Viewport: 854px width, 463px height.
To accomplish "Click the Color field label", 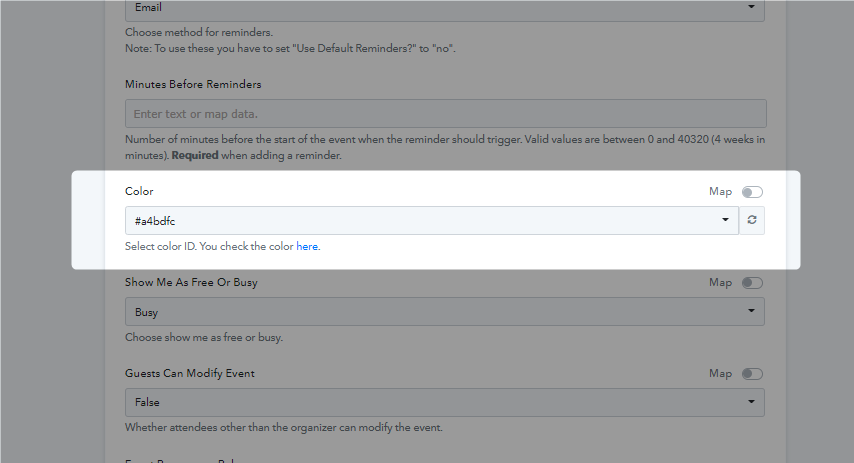I will tap(139, 191).
